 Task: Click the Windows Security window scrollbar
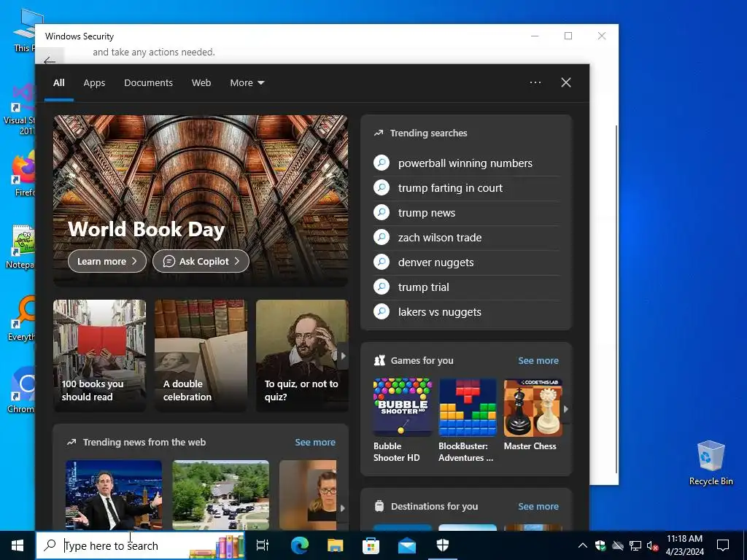[x=616, y=300]
